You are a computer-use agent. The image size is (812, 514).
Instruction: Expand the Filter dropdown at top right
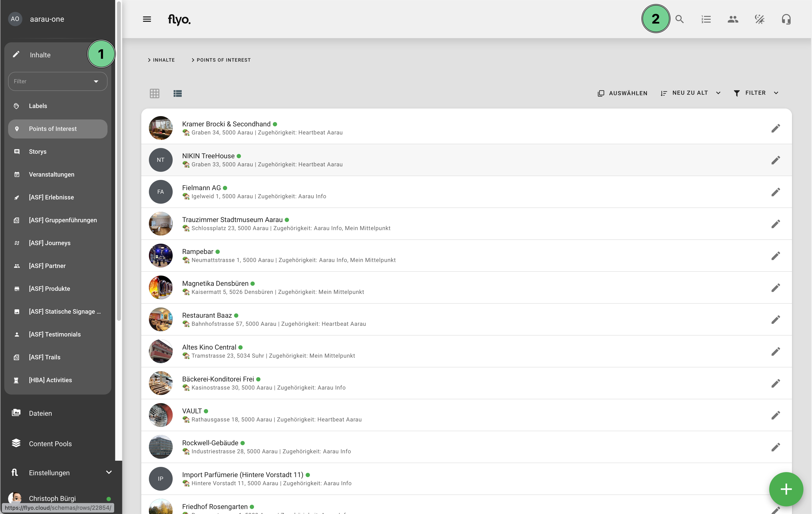[x=756, y=93]
